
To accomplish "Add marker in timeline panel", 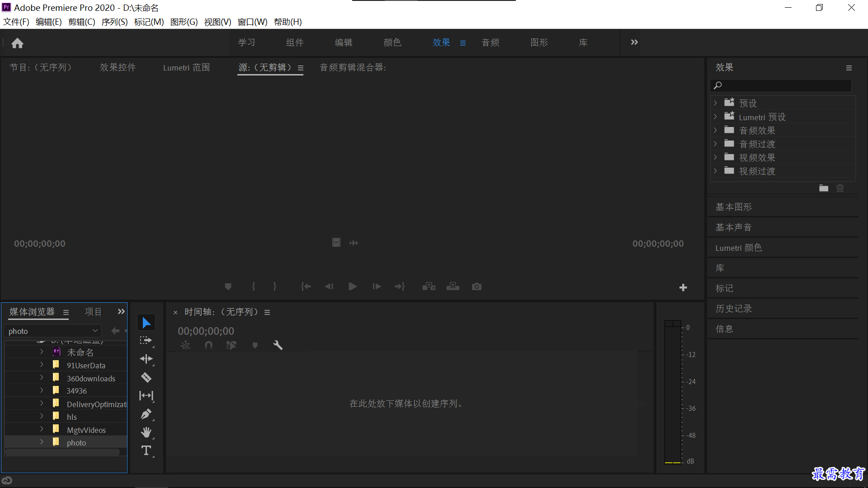I will 255,345.
